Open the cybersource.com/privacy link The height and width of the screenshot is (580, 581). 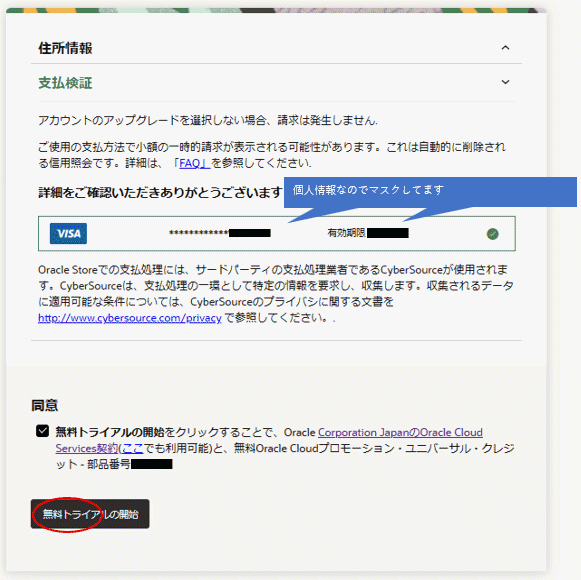[130, 318]
